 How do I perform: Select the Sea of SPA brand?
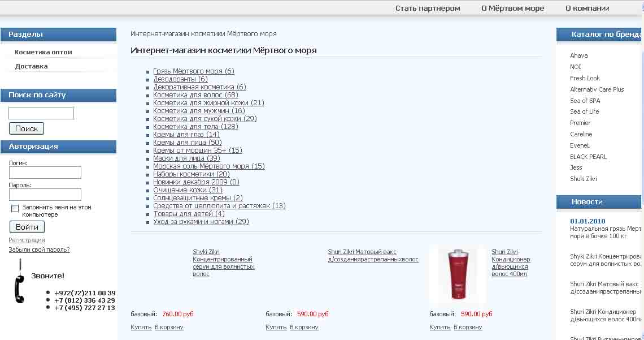pyautogui.click(x=585, y=101)
